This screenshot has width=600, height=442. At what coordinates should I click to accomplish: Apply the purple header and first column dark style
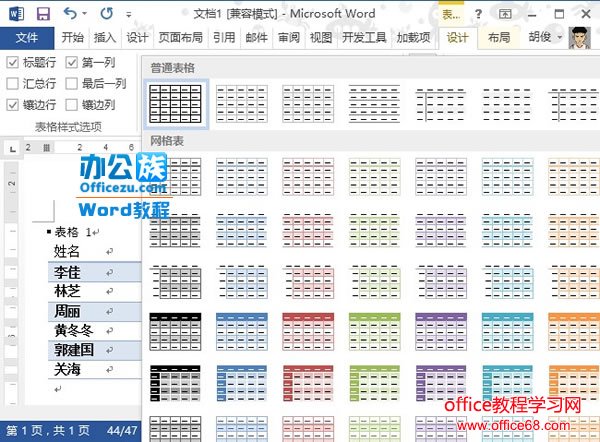click(441, 383)
